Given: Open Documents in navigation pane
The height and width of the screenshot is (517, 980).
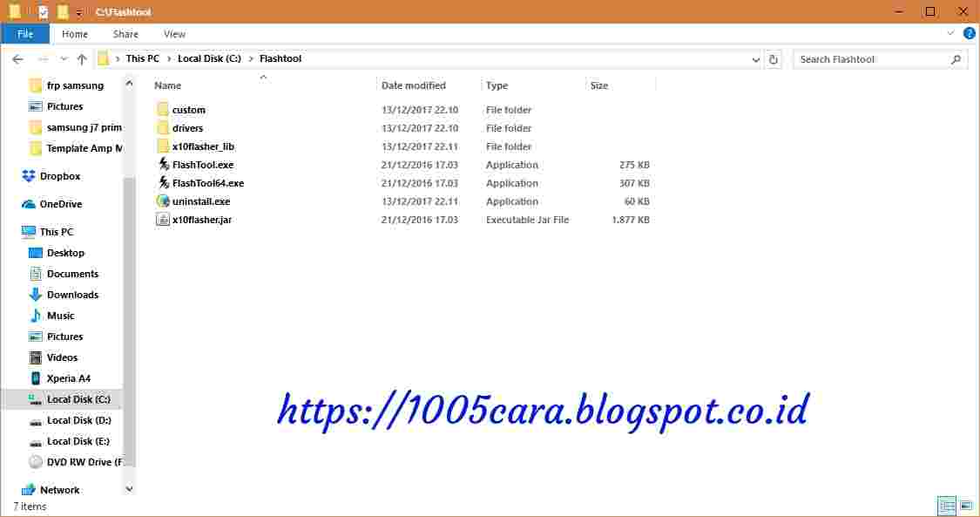Looking at the screenshot, I should (x=64, y=274).
